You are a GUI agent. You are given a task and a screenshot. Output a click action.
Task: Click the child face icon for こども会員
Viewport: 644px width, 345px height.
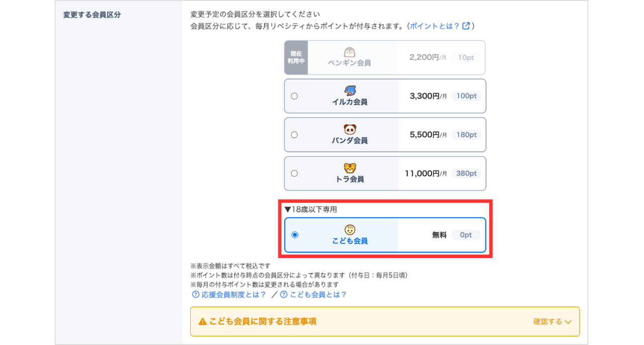pyautogui.click(x=350, y=229)
